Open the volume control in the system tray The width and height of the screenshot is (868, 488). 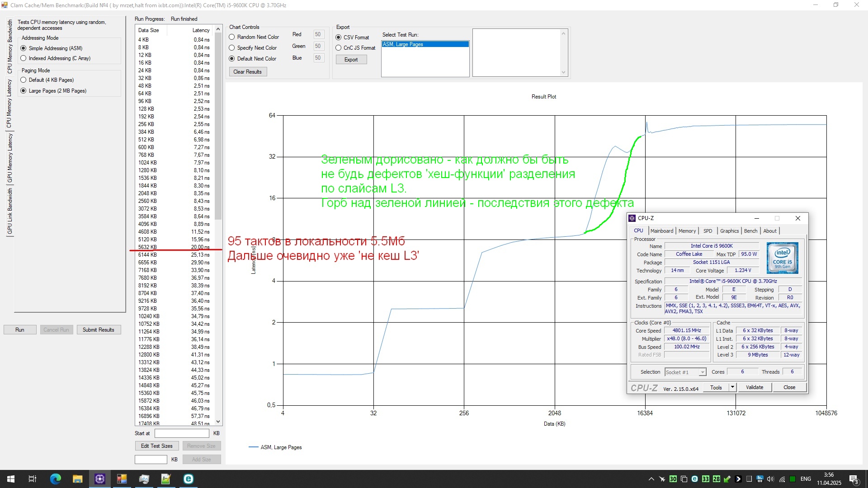pyautogui.click(x=770, y=479)
